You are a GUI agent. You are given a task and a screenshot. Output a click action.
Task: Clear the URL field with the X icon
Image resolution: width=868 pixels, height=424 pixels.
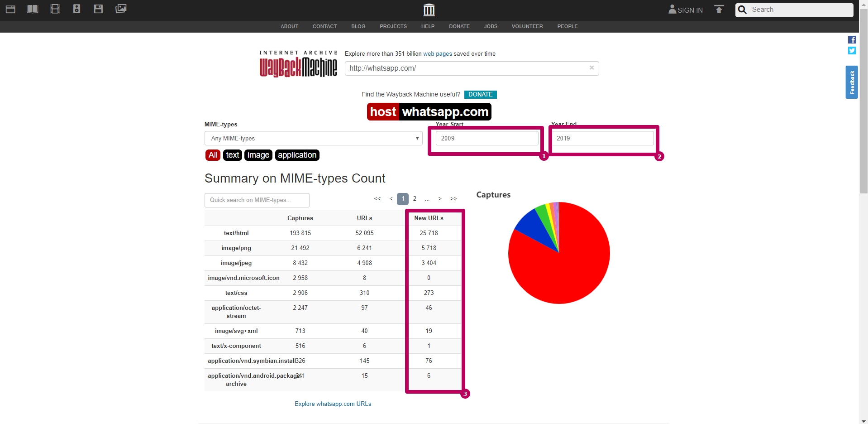(591, 67)
